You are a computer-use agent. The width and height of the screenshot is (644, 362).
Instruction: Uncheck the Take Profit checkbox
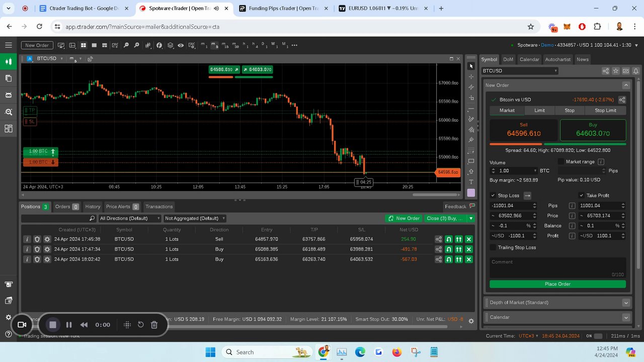click(582, 195)
